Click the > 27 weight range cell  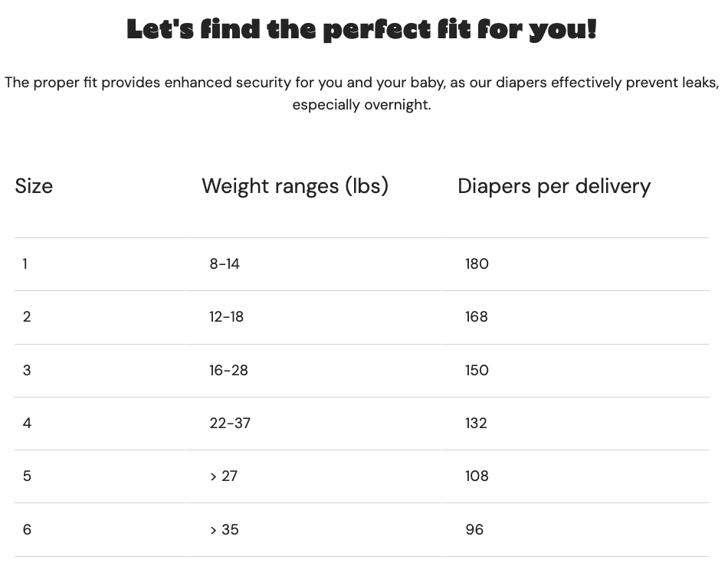click(223, 476)
